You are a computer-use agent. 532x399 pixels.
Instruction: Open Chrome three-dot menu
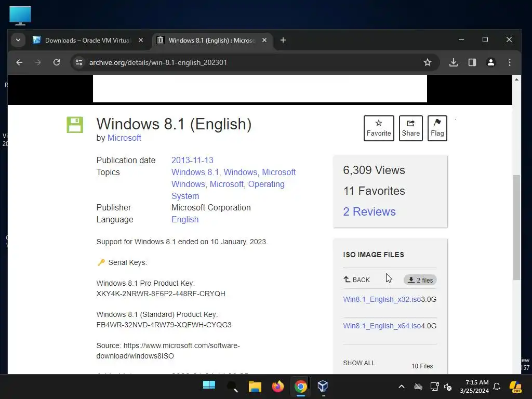pyautogui.click(x=509, y=62)
